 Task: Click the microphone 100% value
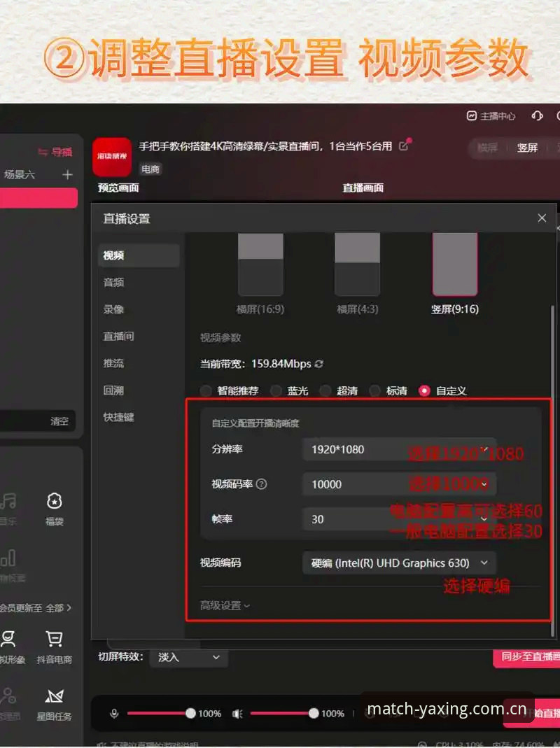point(210,714)
